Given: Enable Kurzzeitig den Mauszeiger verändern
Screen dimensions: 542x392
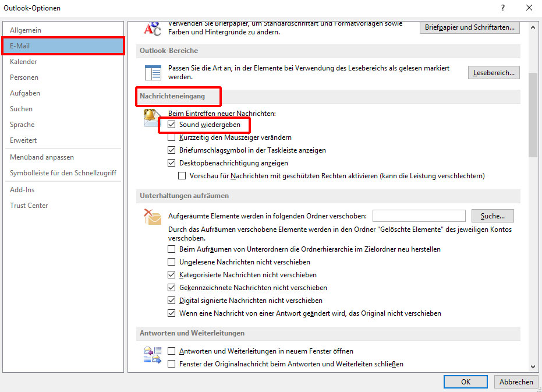Looking at the screenshot, I should (x=171, y=137).
